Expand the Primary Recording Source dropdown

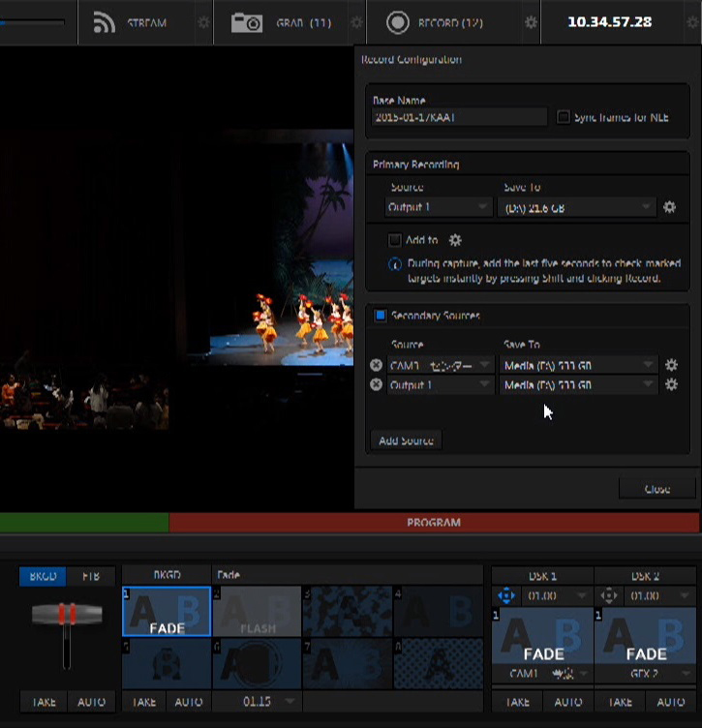(439, 207)
